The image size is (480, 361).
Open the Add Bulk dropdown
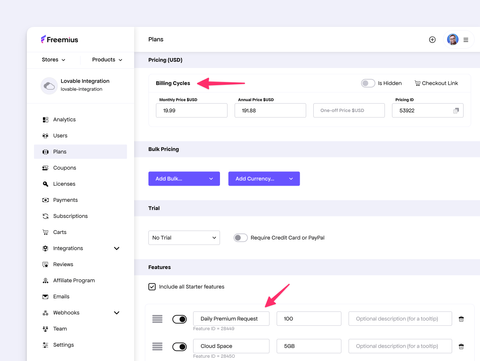click(x=184, y=179)
